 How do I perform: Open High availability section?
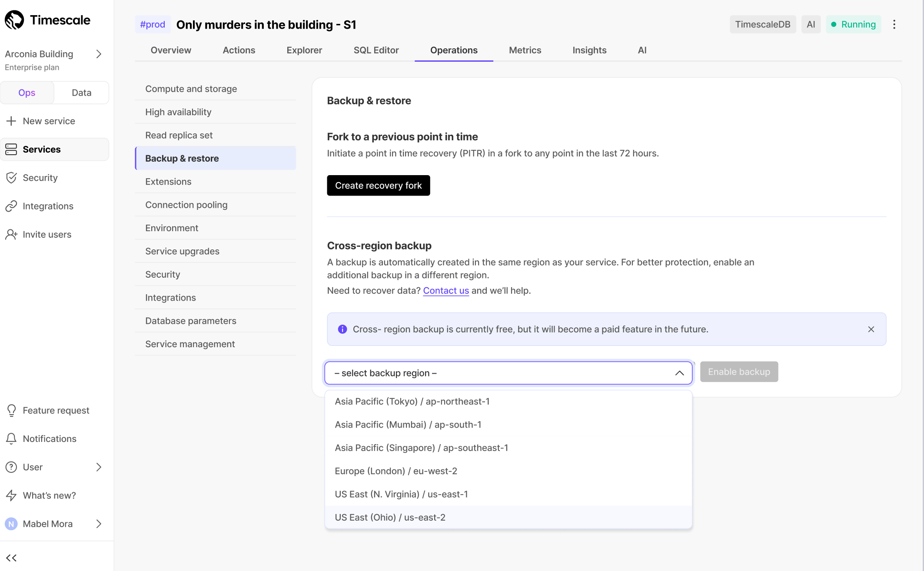coord(216,112)
